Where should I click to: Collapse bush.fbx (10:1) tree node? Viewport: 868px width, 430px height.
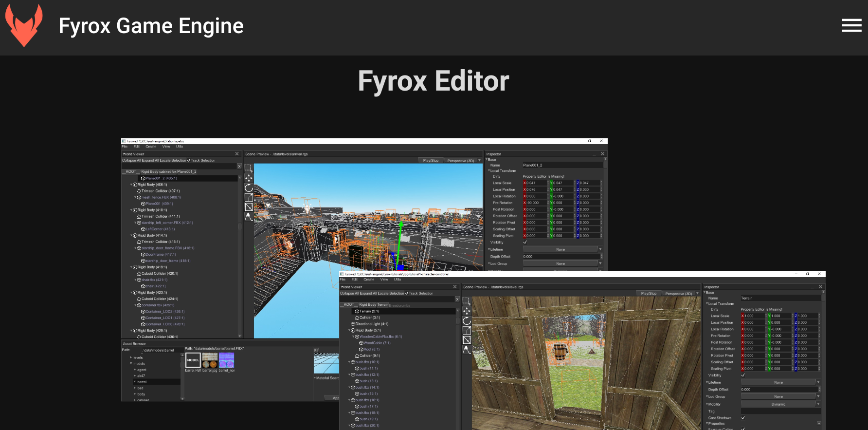[x=349, y=362]
